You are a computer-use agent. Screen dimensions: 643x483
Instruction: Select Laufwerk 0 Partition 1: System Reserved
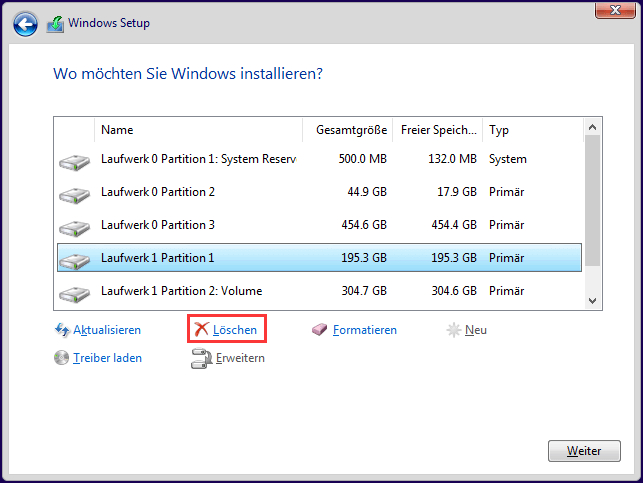point(319,159)
